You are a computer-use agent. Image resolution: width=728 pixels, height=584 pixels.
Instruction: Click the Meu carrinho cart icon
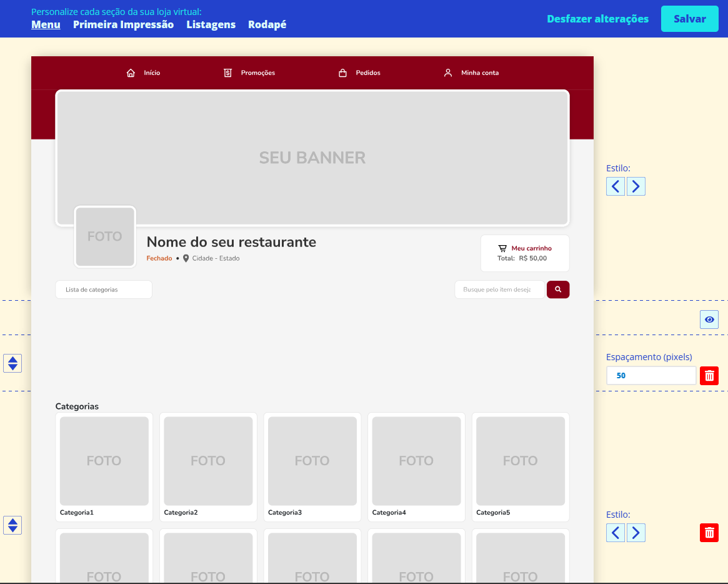click(502, 249)
